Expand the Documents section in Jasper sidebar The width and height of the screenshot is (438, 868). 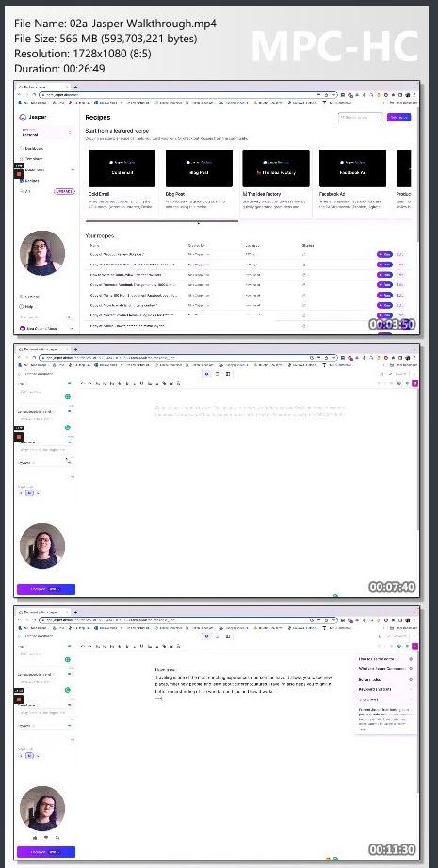click(x=73, y=170)
